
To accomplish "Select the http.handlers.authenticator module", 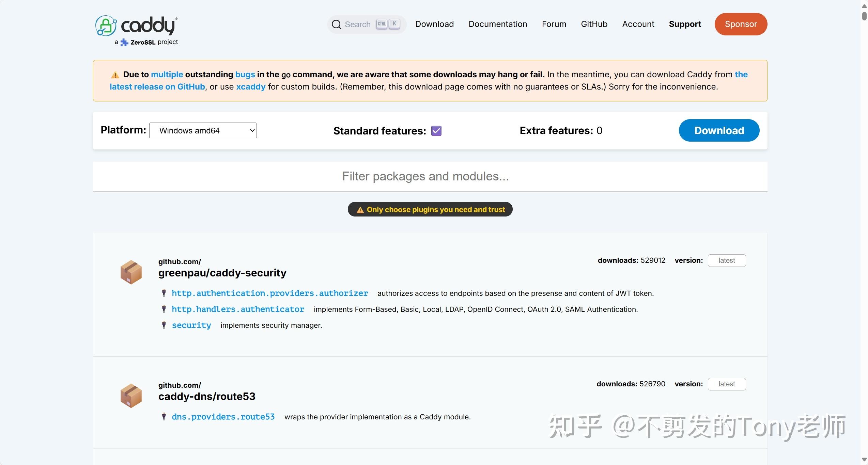I will [238, 309].
